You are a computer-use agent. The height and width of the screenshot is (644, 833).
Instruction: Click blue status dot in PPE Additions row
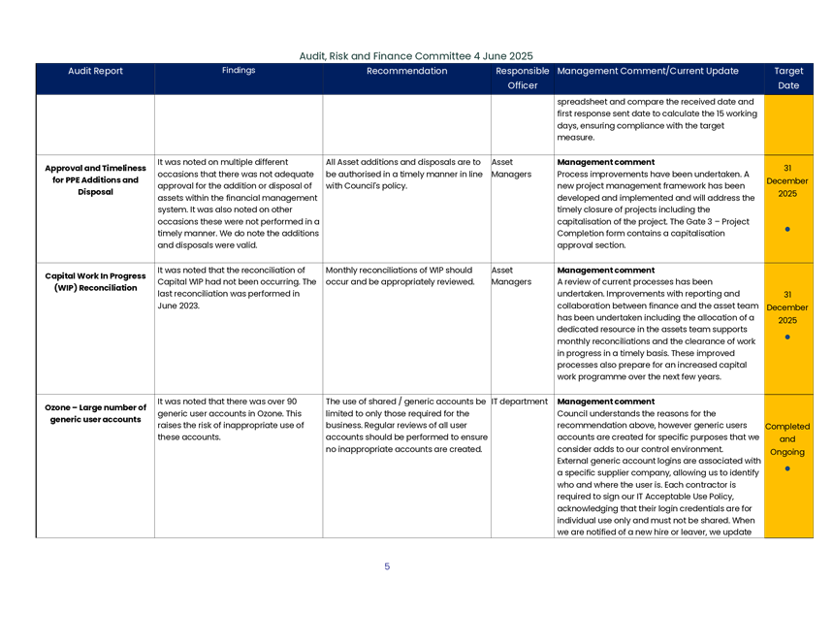pyautogui.click(x=787, y=230)
